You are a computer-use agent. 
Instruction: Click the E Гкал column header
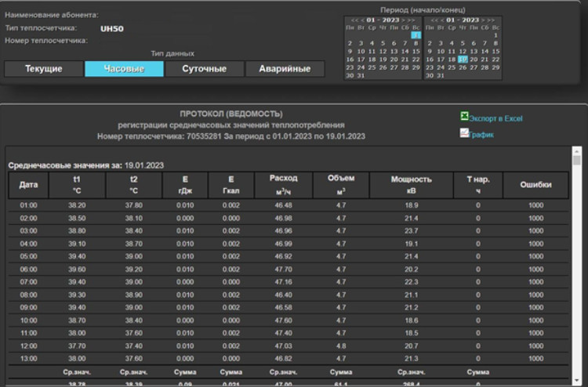tap(231, 185)
